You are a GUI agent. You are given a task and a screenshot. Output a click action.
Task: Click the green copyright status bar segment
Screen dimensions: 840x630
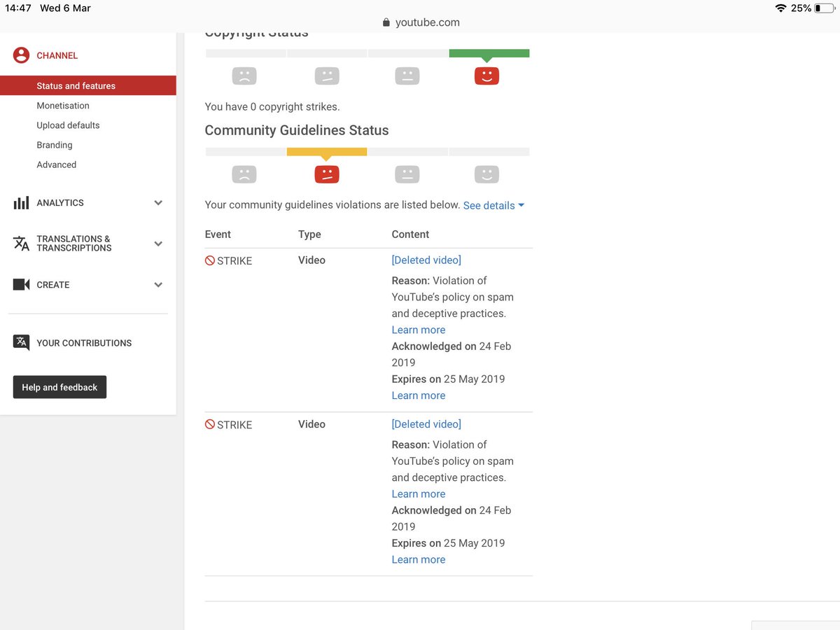click(489, 53)
